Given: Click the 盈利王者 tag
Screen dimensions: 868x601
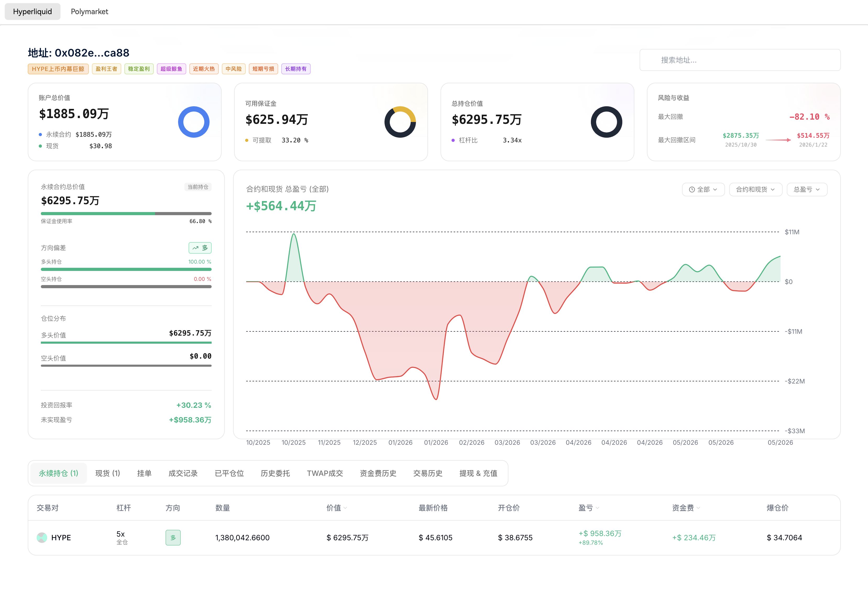Looking at the screenshot, I should [106, 69].
